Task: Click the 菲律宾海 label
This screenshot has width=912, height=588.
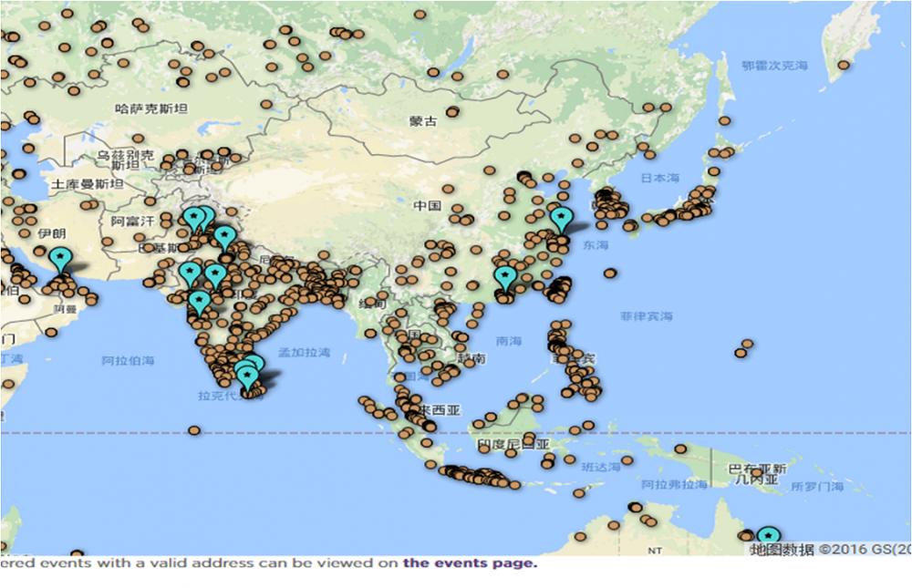Action: click(x=647, y=316)
